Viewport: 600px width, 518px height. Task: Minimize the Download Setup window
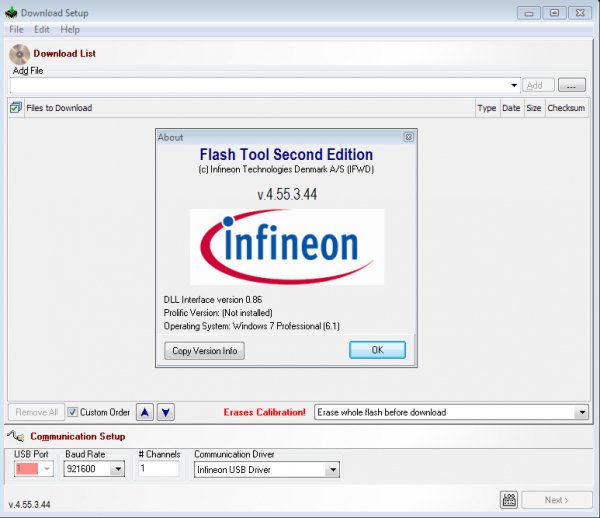[529, 13]
